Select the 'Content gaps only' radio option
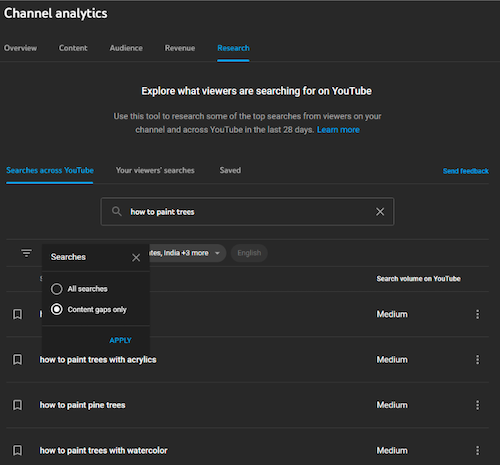This screenshot has width=500, height=465. (57, 309)
